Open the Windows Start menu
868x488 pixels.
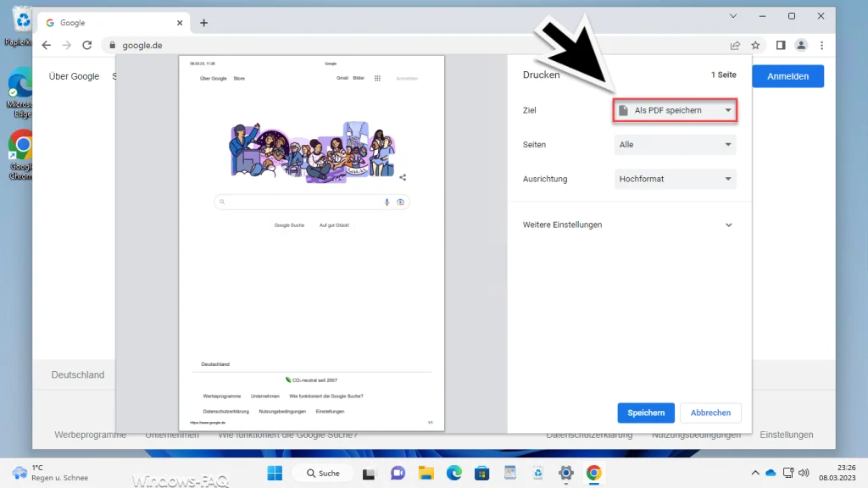coord(275,473)
